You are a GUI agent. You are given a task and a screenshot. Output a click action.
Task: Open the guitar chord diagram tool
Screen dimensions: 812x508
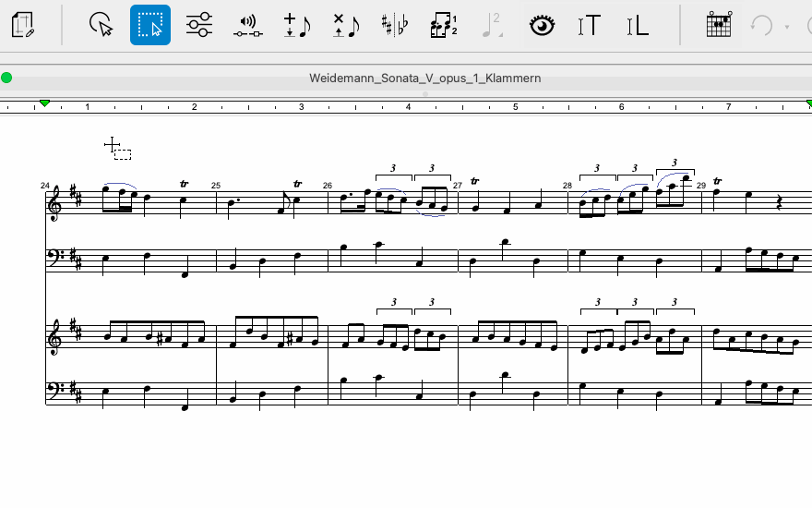(718, 25)
